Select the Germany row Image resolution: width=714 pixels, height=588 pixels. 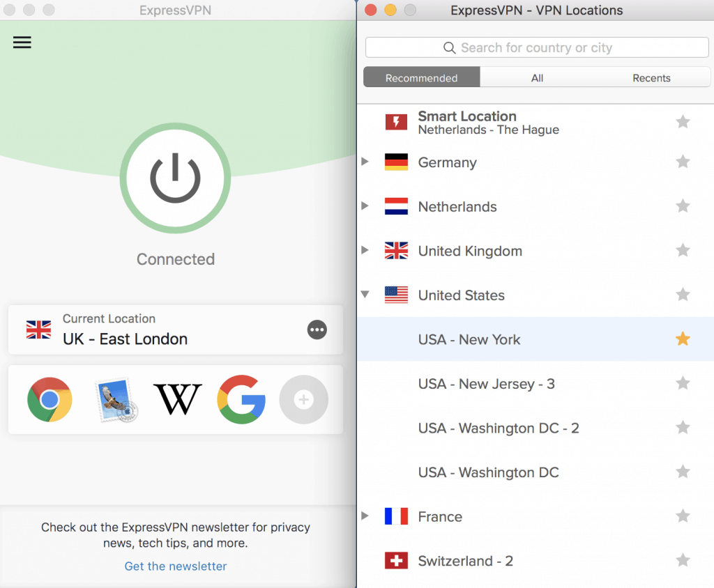click(x=535, y=162)
